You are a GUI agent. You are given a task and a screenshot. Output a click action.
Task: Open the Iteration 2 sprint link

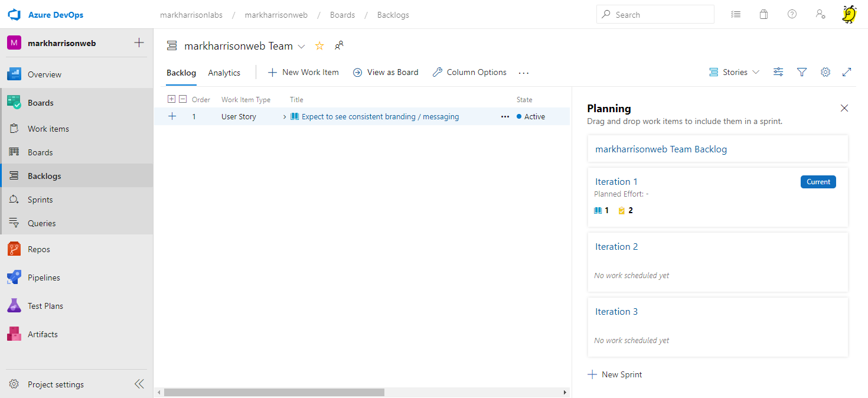tap(616, 247)
